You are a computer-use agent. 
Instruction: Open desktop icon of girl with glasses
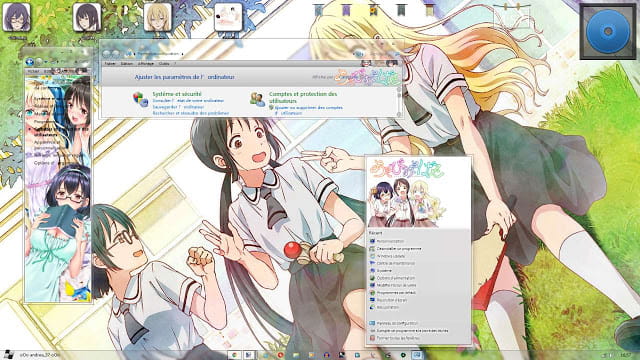[17, 18]
